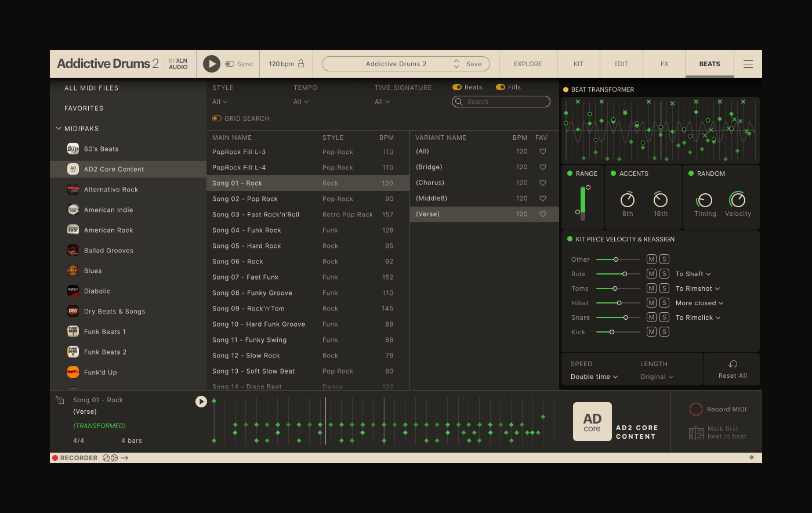Open the hamburger menu icon

coord(748,64)
